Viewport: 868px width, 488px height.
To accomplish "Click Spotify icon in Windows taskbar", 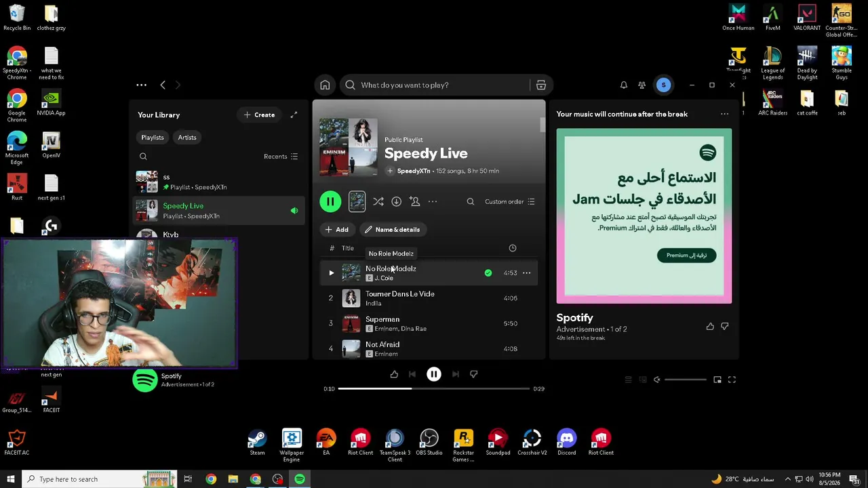I will [300, 479].
